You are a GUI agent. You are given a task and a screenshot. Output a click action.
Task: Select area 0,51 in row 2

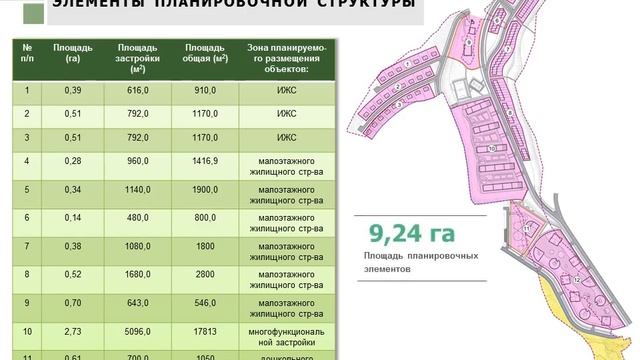tap(73, 113)
